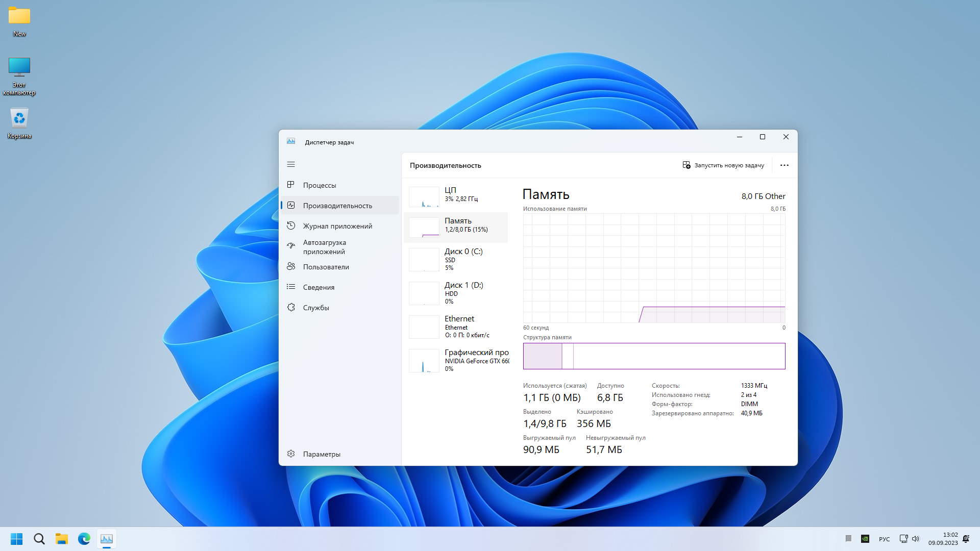Open Microsoft Edge from the taskbar
The image size is (980, 551).
(84, 539)
